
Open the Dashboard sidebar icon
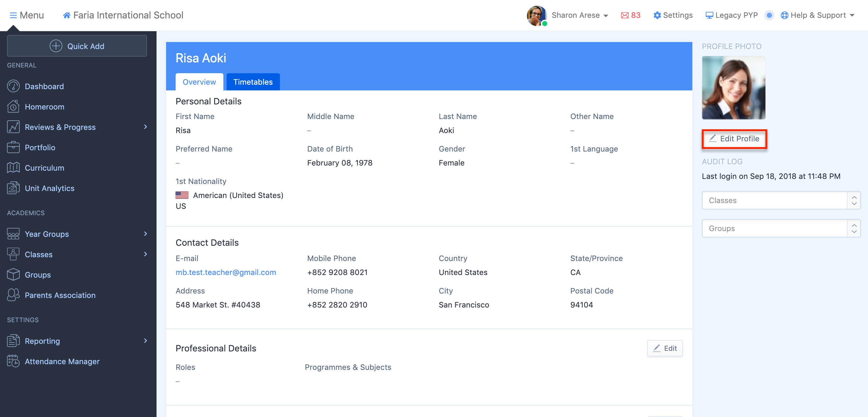(13, 86)
